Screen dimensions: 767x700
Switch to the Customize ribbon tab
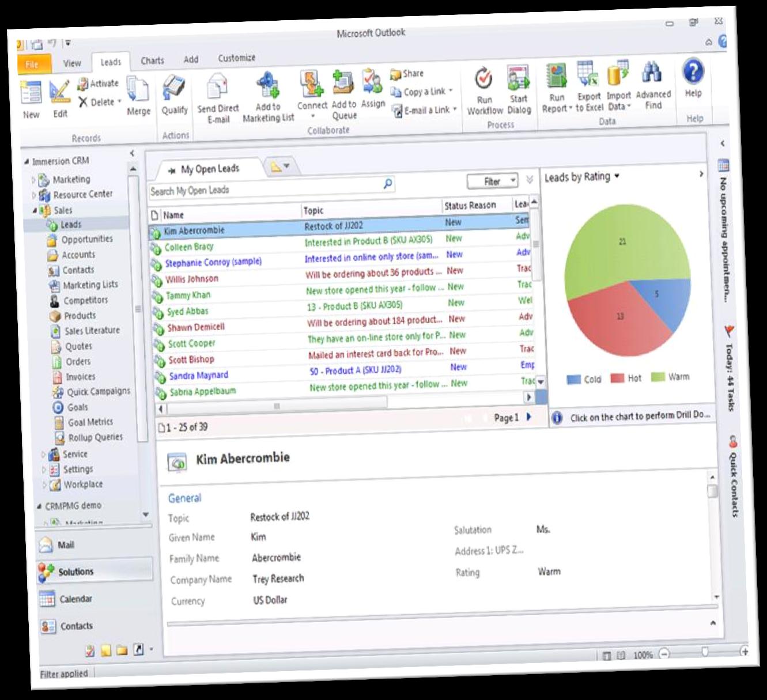tap(236, 58)
